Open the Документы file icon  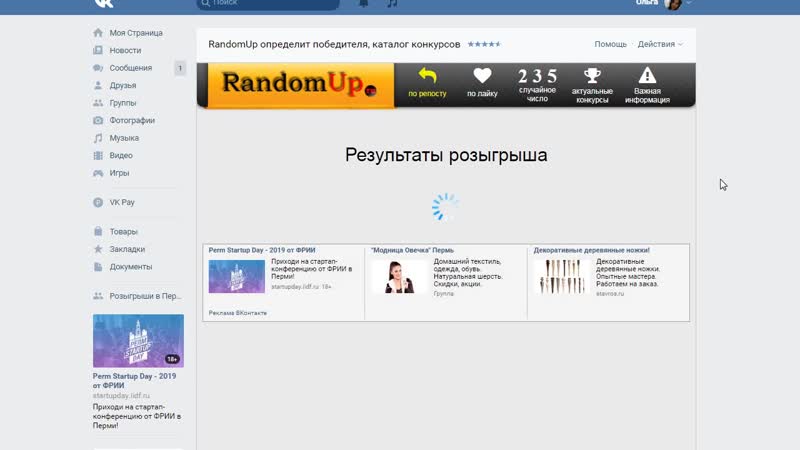pos(98,266)
